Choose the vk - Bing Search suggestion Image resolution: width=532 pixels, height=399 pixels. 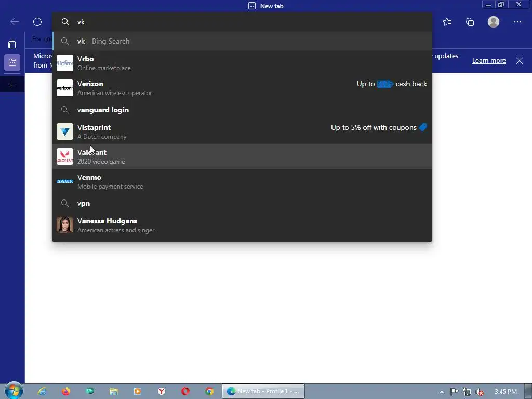coord(242,41)
